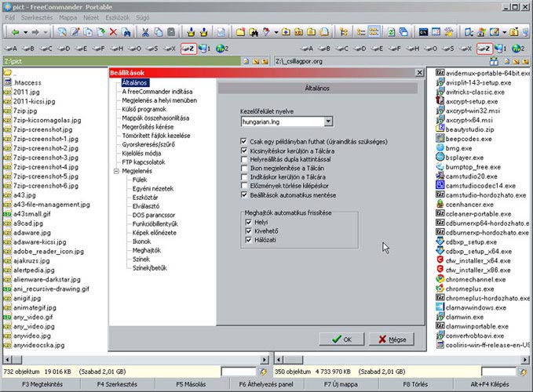Click the Mégse cancel button
Screen dimensions: 533x392
point(392,339)
